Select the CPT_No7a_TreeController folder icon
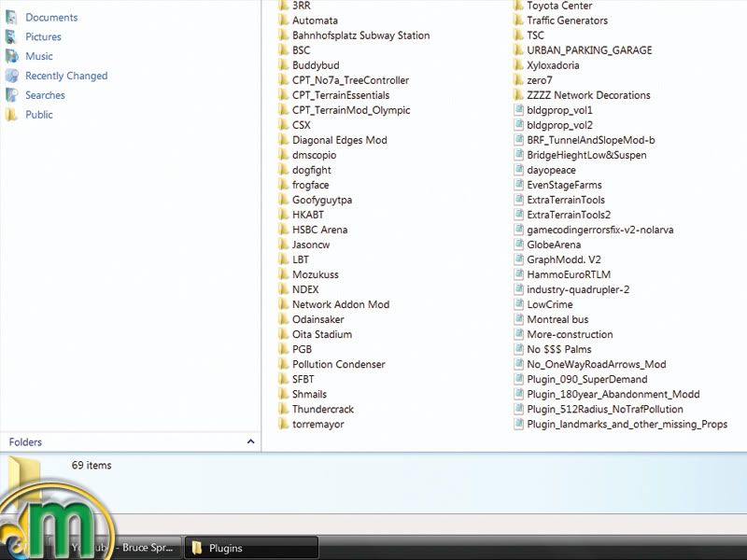 point(284,80)
